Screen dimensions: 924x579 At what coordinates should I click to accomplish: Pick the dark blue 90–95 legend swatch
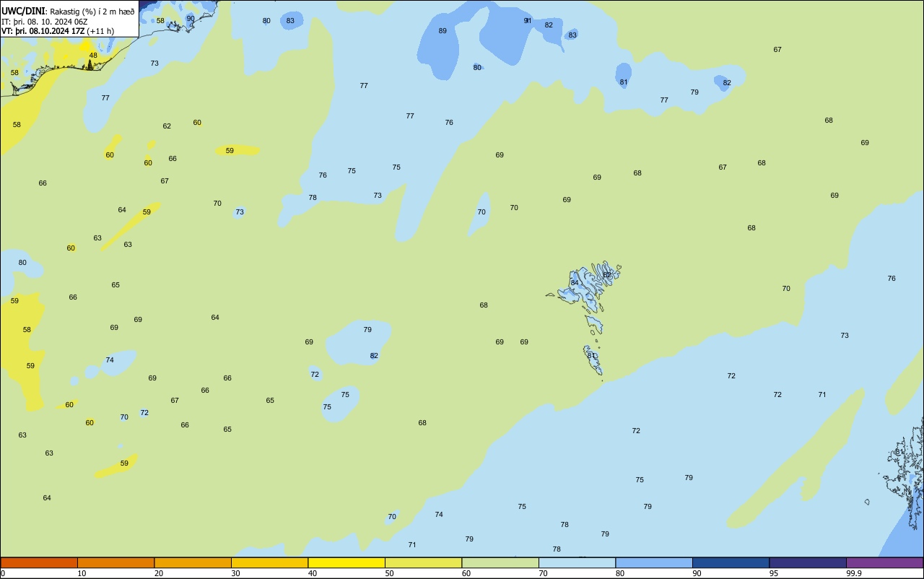[x=731, y=562]
